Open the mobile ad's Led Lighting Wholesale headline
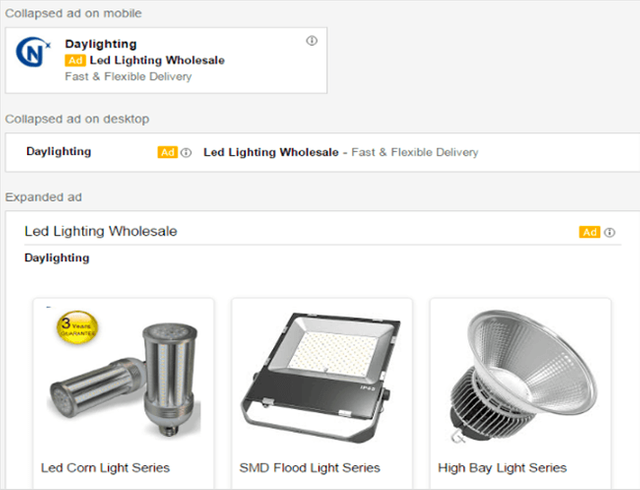 [x=157, y=60]
